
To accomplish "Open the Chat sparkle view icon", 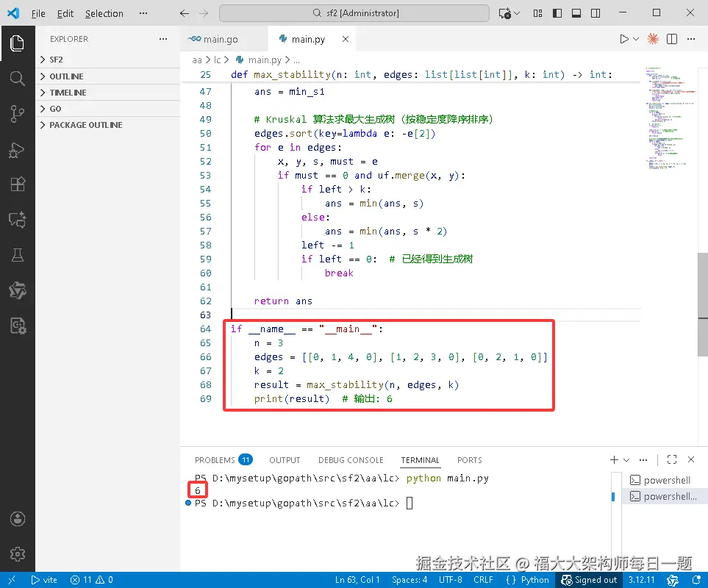I will [17, 220].
